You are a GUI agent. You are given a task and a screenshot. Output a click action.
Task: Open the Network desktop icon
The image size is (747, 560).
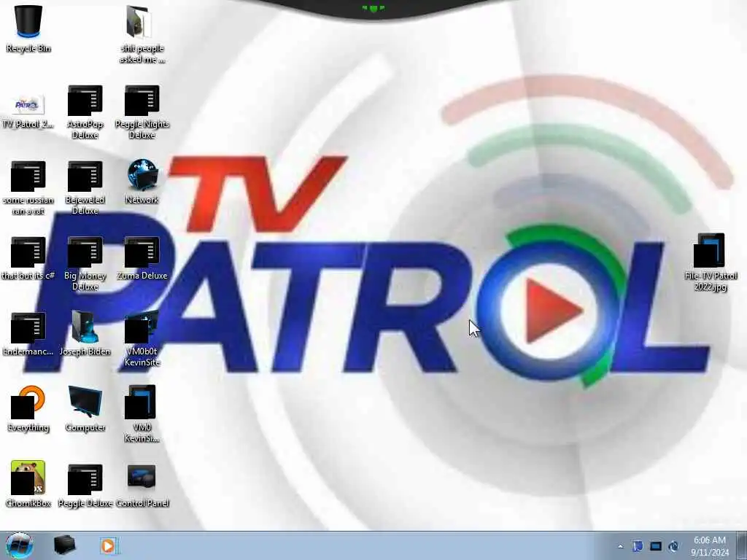tap(142, 182)
